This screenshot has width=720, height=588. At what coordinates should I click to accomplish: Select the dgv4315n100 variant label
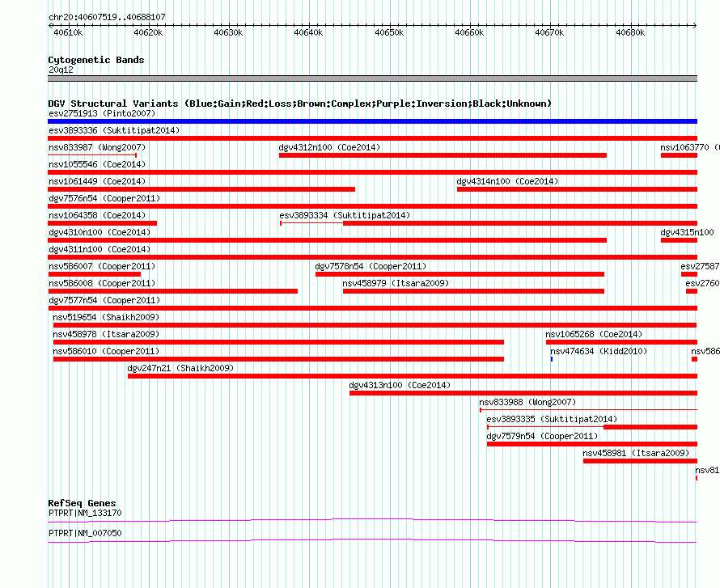[x=687, y=232]
